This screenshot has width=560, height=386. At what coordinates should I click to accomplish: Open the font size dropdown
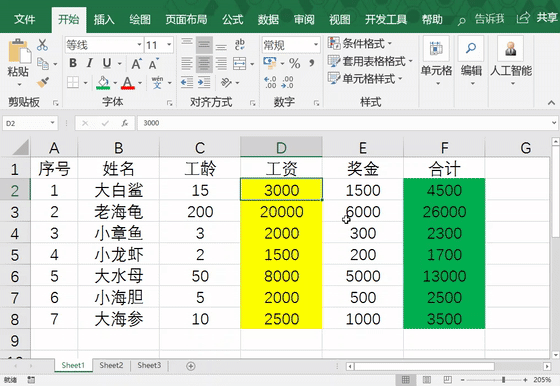click(x=169, y=45)
